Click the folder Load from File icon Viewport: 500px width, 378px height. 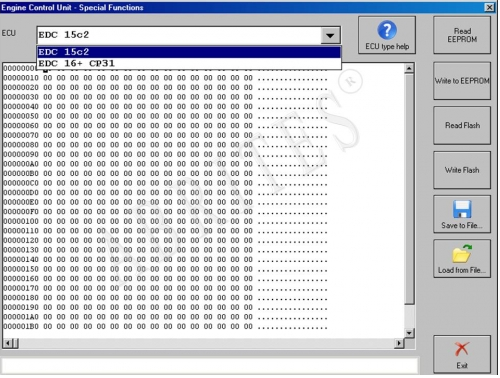(x=462, y=254)
